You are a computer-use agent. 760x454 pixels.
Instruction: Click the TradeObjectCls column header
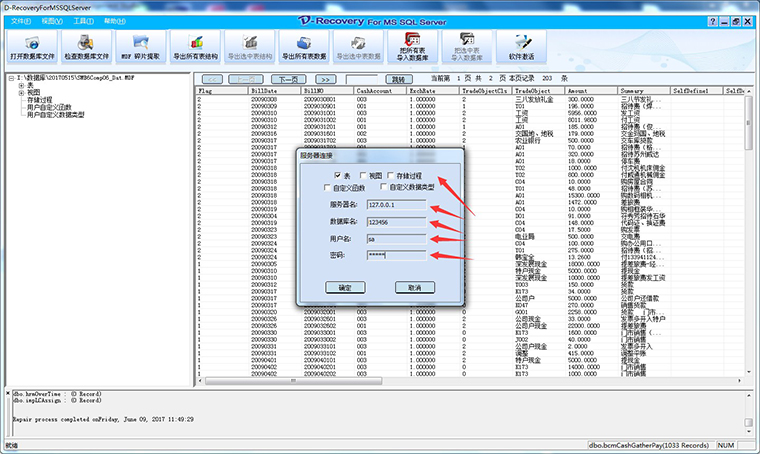(486, 91)
